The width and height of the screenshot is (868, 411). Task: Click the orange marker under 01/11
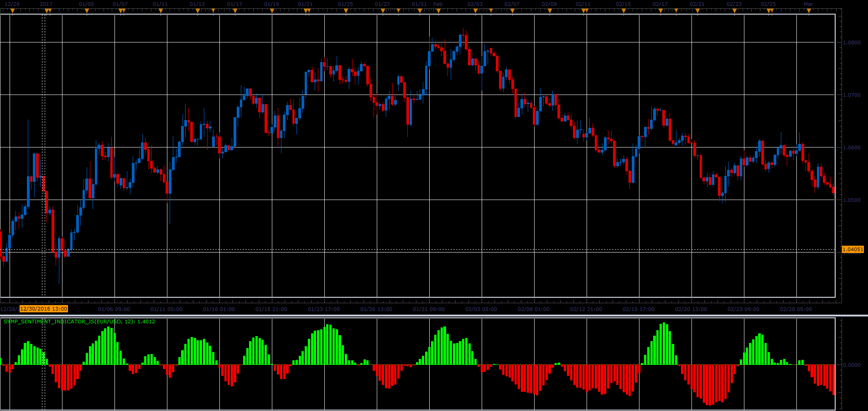point(161,11)
